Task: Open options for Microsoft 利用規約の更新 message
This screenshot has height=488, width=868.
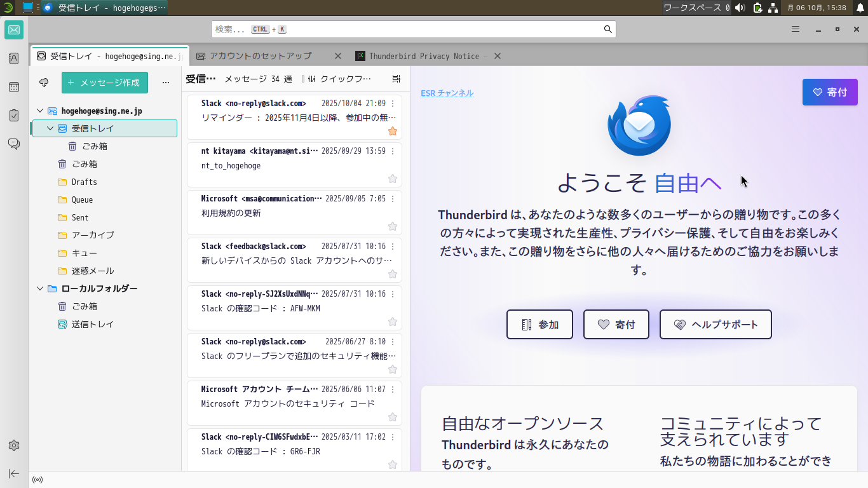Action: click(393, 199)
